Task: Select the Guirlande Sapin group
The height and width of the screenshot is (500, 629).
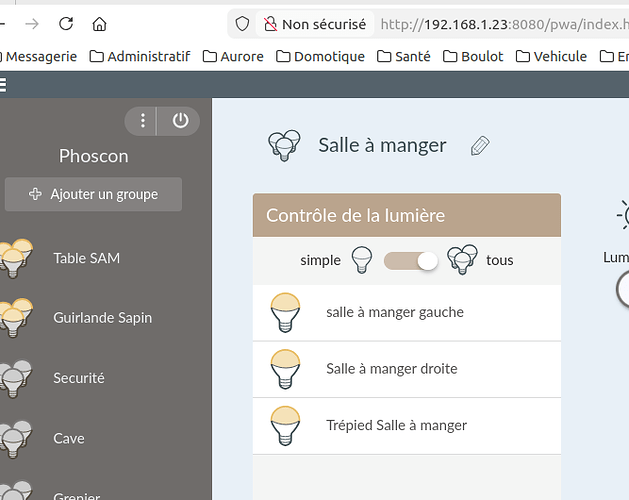Action: pos(102,318)
